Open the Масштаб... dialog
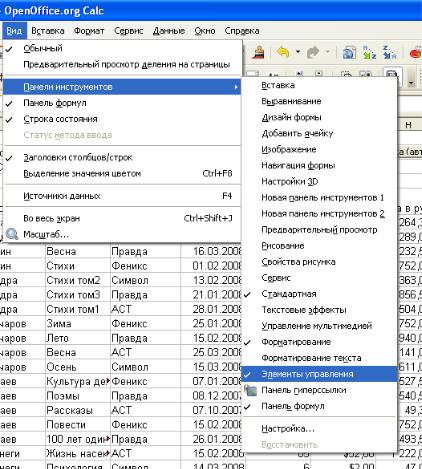Viewport: 422px width, 469px height. 122,234
